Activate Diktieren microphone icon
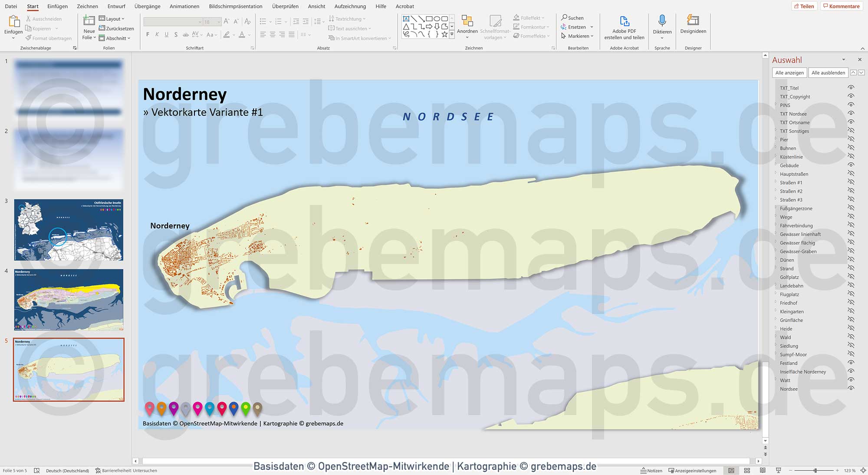 [x=662, y=21]
